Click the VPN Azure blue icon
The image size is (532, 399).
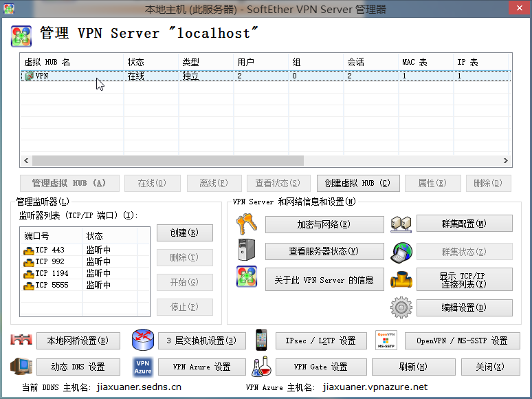pos(143,367)
